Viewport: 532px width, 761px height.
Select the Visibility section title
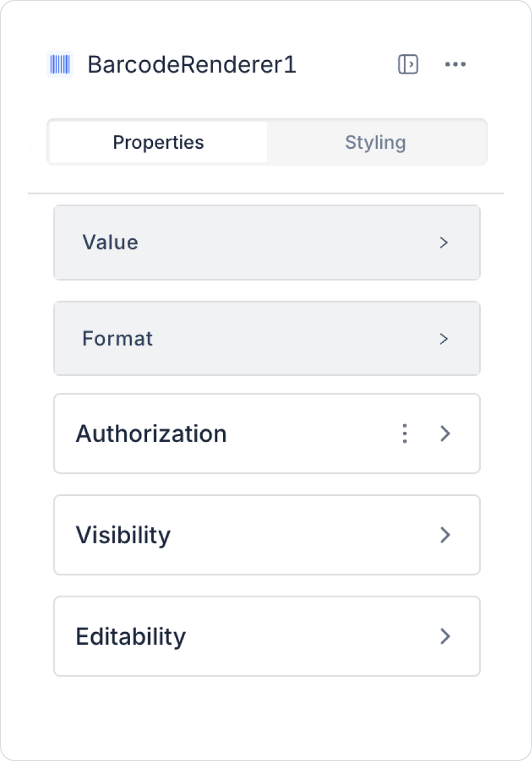click(x=123, y=534)
